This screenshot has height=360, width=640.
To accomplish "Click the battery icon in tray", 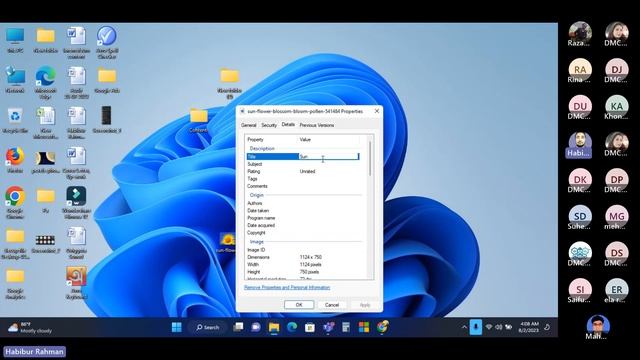I will [509, 327].
